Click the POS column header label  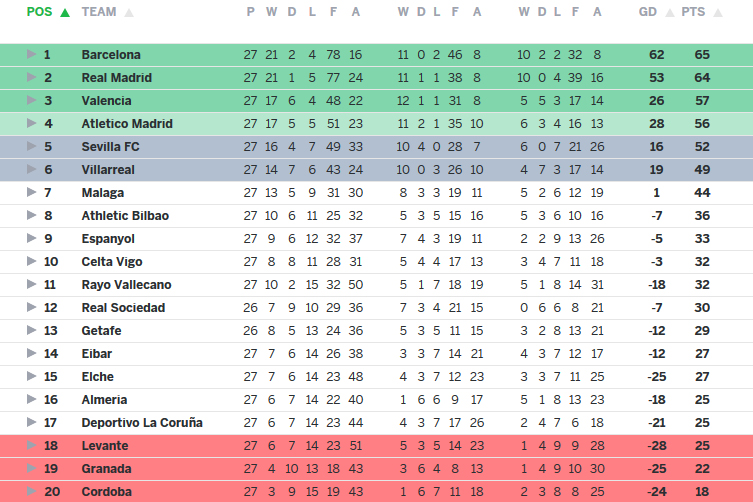pyautogui.click(x=40, y=12)
